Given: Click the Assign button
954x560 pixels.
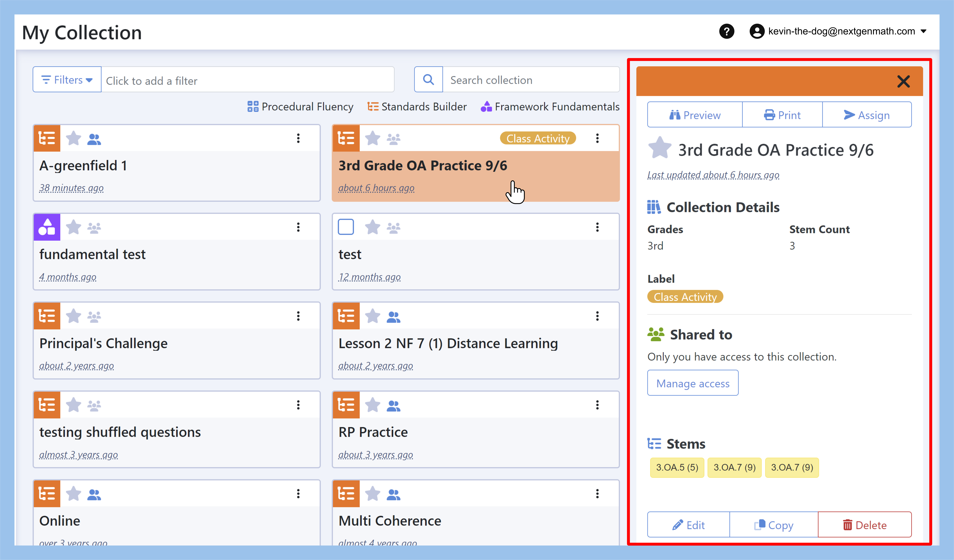Looking at the screenshot, I should tap(867, 115).
